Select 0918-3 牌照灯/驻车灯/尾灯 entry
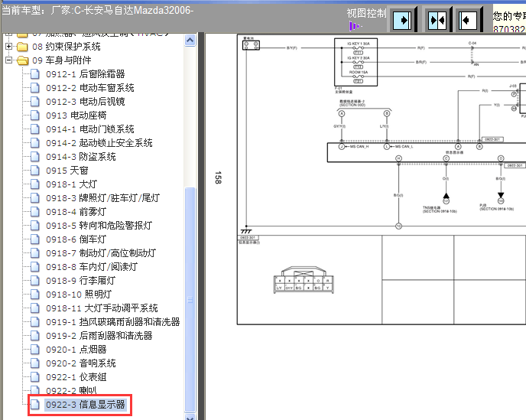This screenshot has height=420, width=526. [x=102, y=198]
